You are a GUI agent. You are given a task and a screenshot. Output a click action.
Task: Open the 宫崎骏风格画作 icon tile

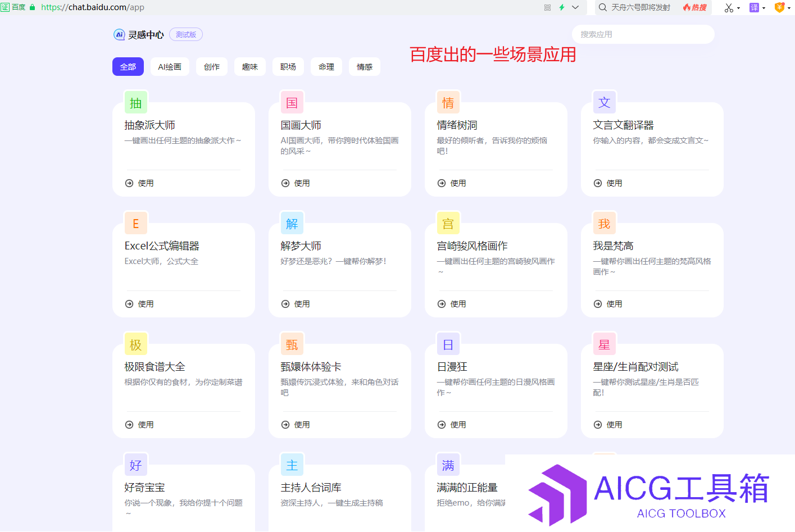(x=448, y=224)
